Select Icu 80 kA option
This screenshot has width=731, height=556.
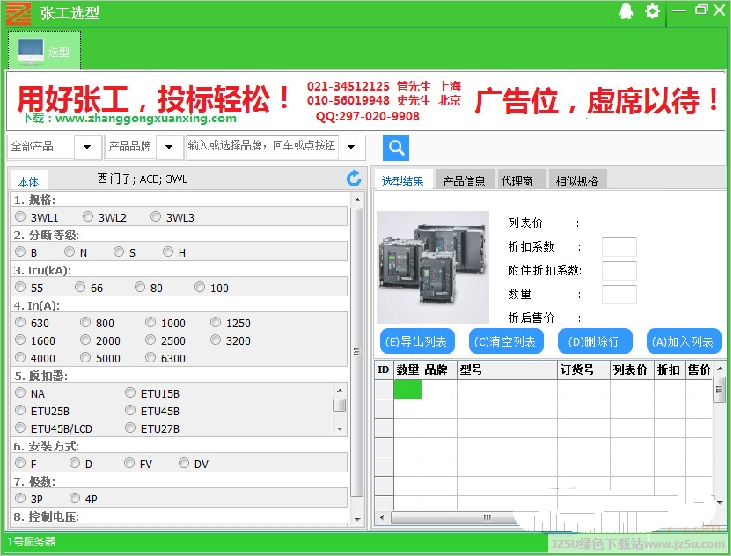tap(140, 287)
